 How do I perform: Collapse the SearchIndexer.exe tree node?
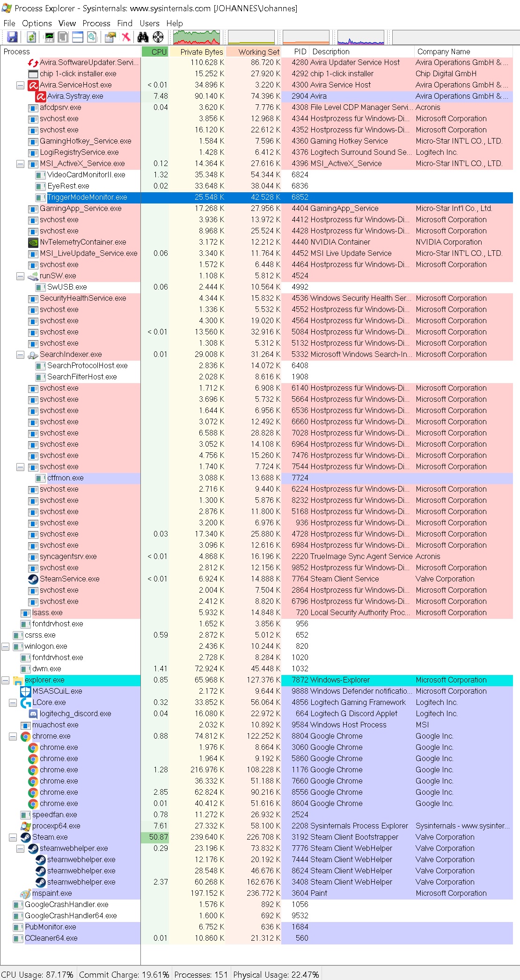[x=20, y=355]
